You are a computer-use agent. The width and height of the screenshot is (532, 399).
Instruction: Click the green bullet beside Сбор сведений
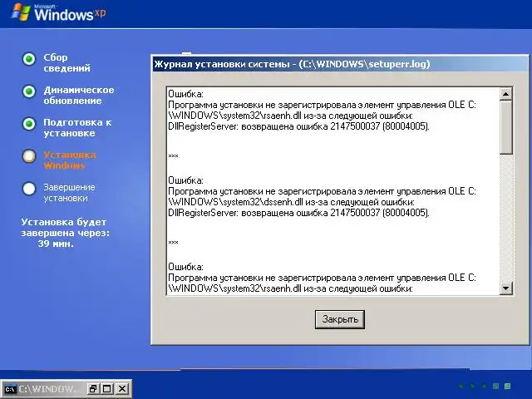(x=29, y=59)
